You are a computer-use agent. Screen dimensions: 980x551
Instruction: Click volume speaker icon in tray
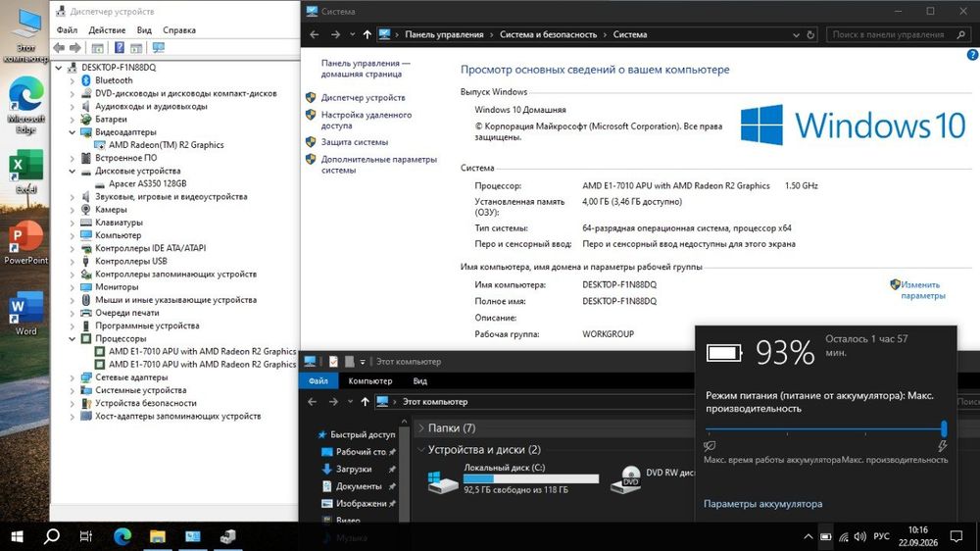coord(860,536)
